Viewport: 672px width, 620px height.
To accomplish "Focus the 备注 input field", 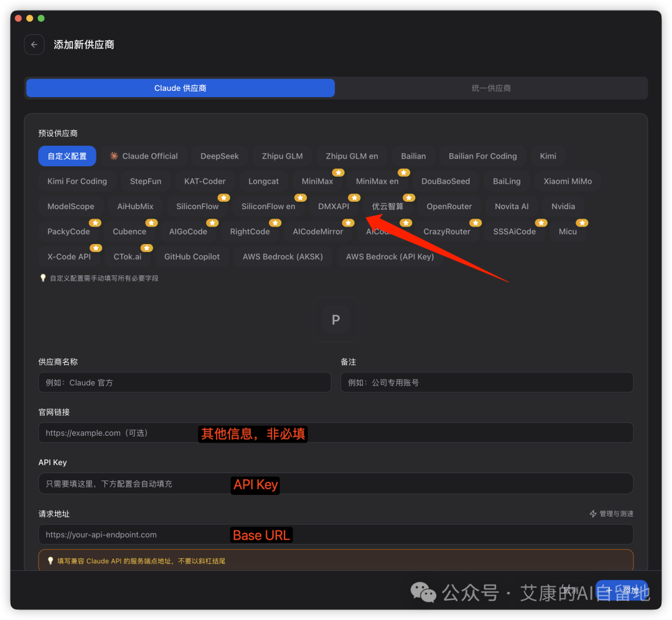I will point(487,382).
